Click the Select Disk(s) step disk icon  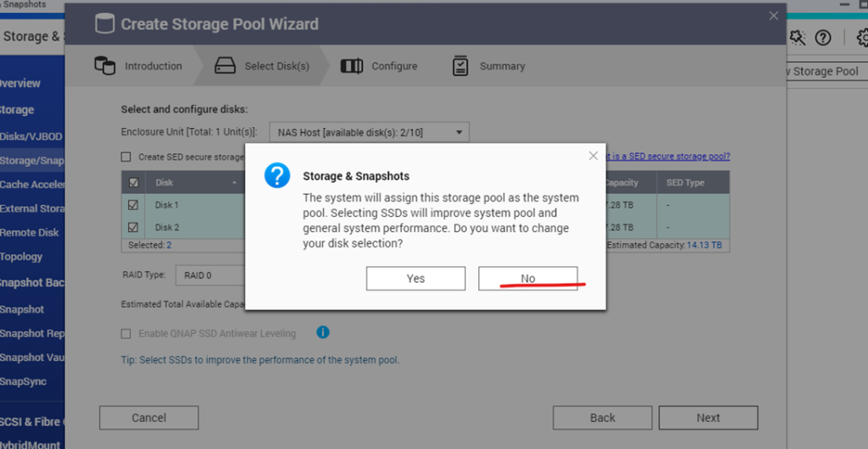[225, 66]
